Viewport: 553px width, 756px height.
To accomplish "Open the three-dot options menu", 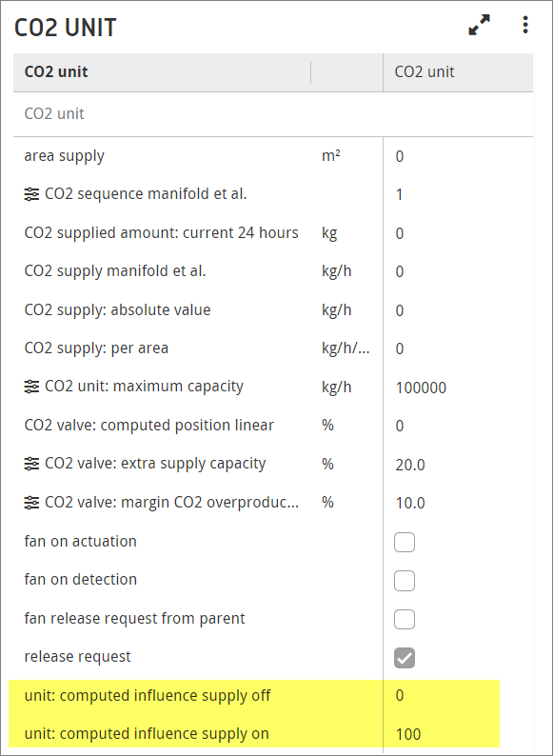I will pos(525,25).
